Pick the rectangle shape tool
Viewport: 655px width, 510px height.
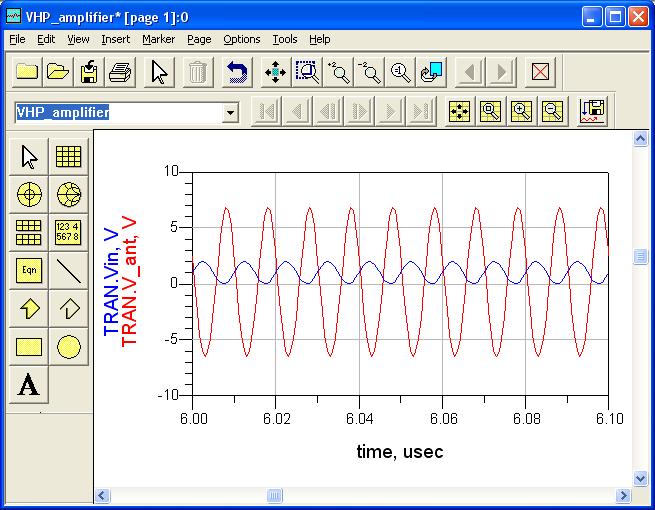point(30,346)
